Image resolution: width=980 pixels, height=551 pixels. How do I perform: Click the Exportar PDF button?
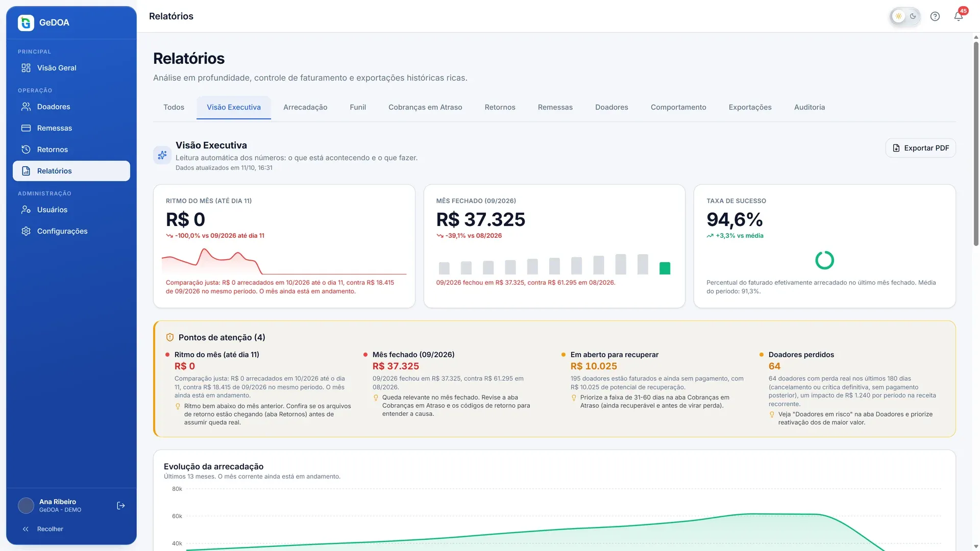tap(920, 148)
